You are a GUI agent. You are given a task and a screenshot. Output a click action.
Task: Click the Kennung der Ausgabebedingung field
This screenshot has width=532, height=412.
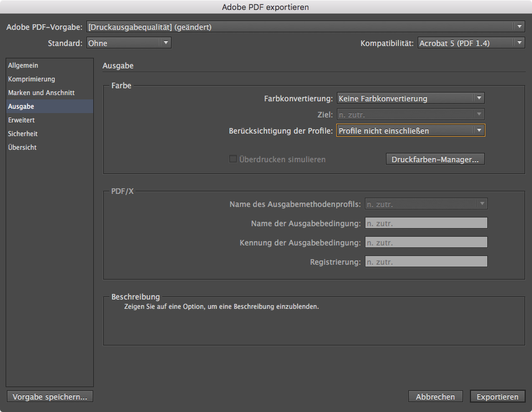click(426, 242)
